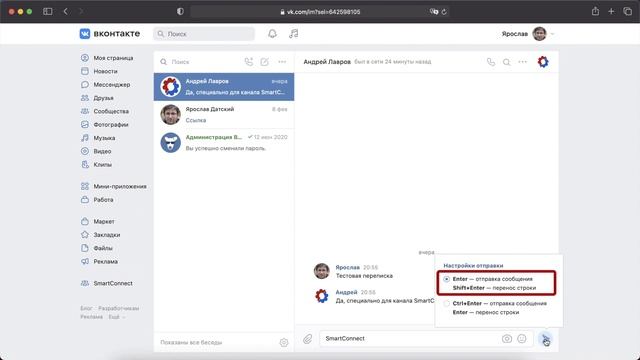The image size is (640, 360).
Task: Open a new Safari tab
Action: click(x=611, y=11)
